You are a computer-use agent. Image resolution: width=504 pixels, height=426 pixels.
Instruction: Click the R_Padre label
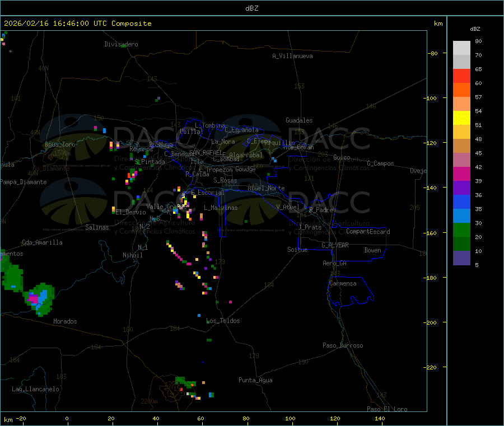click(321, 210)
